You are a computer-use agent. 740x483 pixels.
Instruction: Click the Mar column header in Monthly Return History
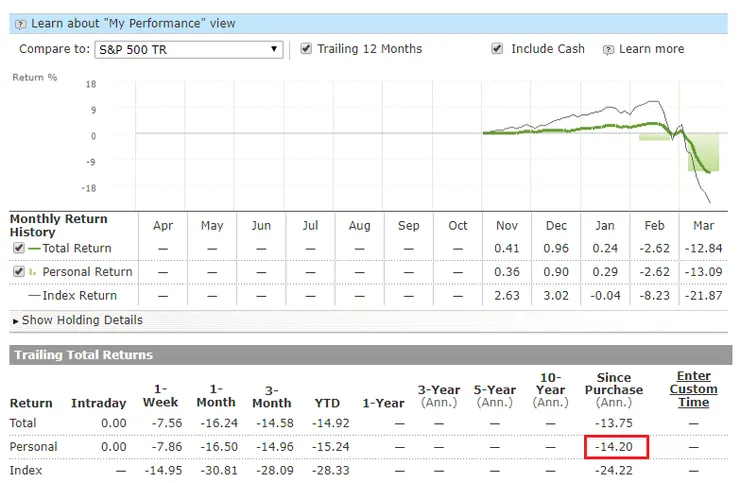click(x=704, y=225)
